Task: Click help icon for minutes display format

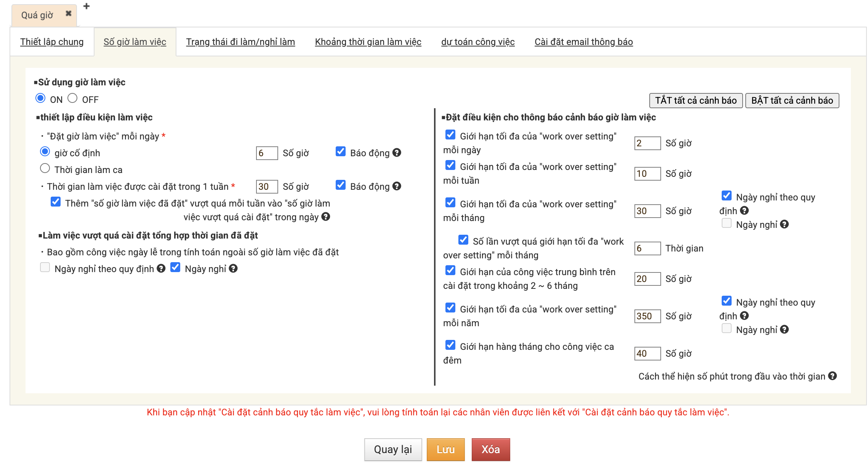Action: [x=833, y=376]
